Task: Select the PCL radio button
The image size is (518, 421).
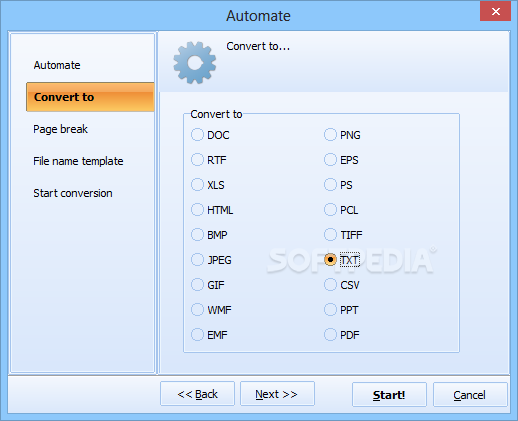Action: (x=330, y=210)
